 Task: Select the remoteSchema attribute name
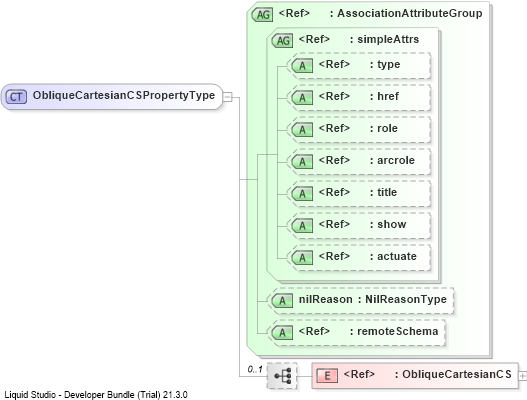[398, 331]
